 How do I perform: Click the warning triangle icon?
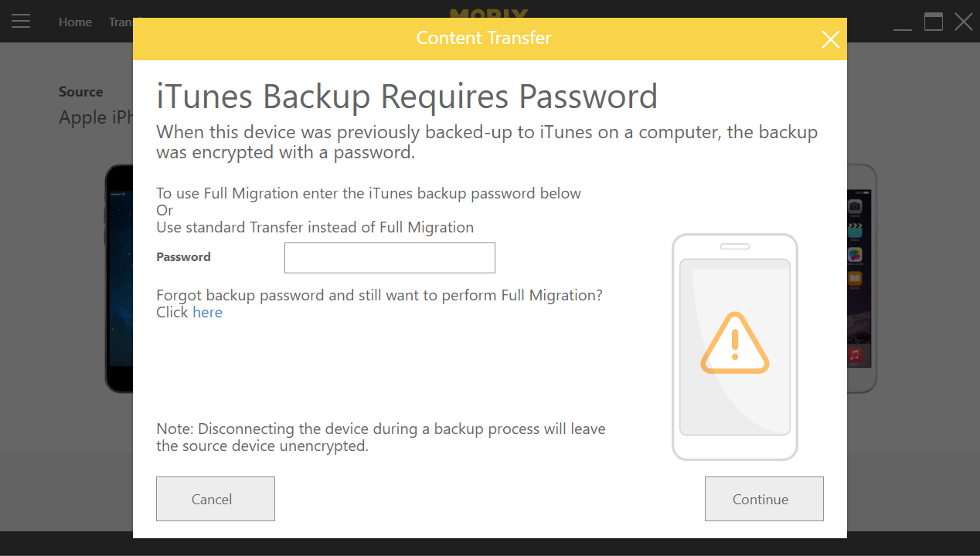(734, 343)
